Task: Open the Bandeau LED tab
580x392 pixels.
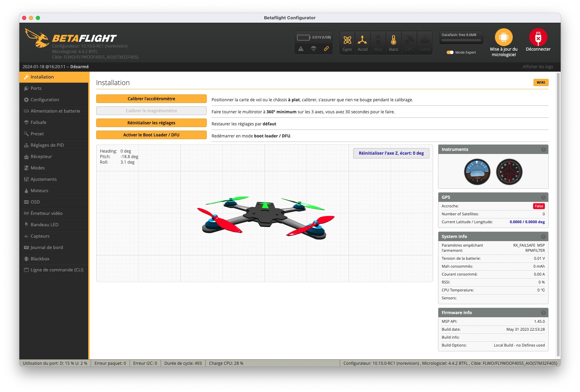Action: 54,225
